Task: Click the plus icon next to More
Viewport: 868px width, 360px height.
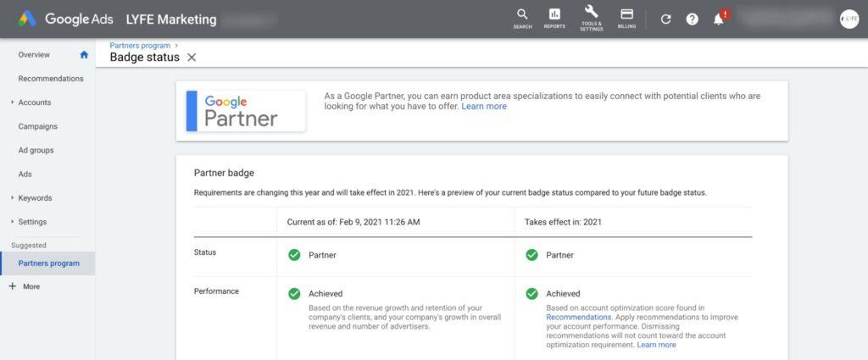Action: click(13, 286)
